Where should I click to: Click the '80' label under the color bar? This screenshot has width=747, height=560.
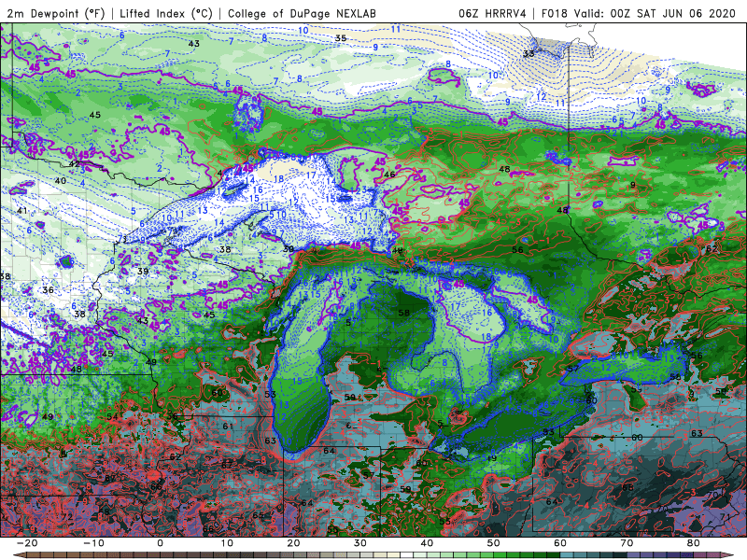click(694, 543)
